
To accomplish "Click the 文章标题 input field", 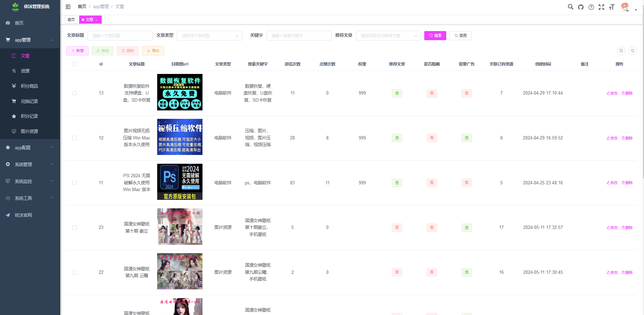I will [x=120, y=35].
